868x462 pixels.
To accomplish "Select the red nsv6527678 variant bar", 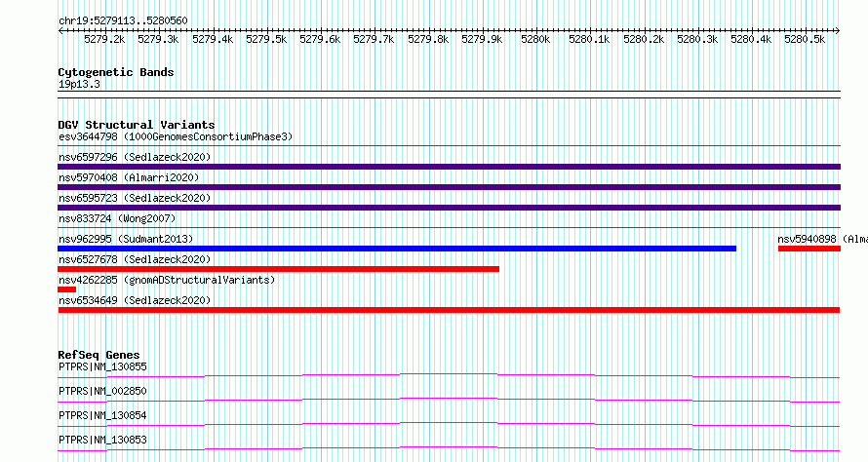I will 279,269.
